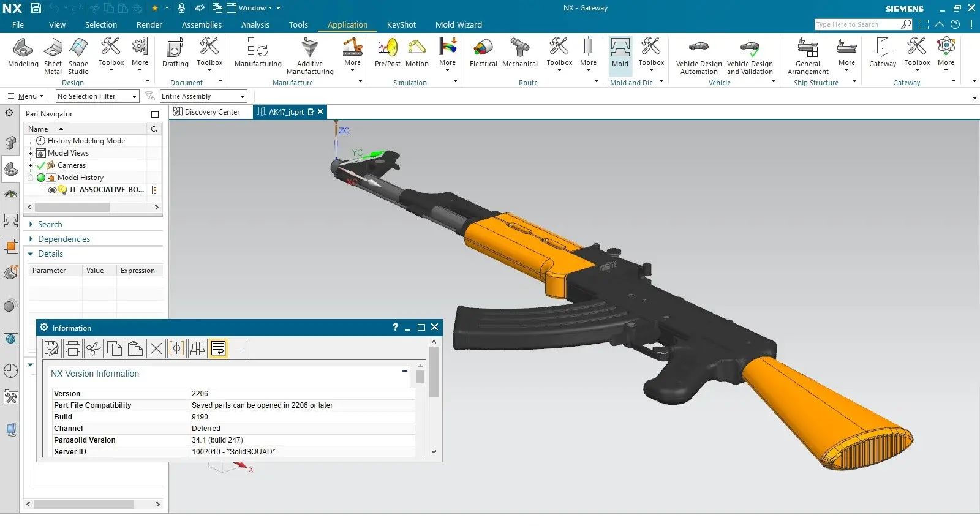This screenshot has height=526, width=980.
Task: Toggle visibility of JT_ASSOCIATIVE_BO feature
Action: [52, 190]
